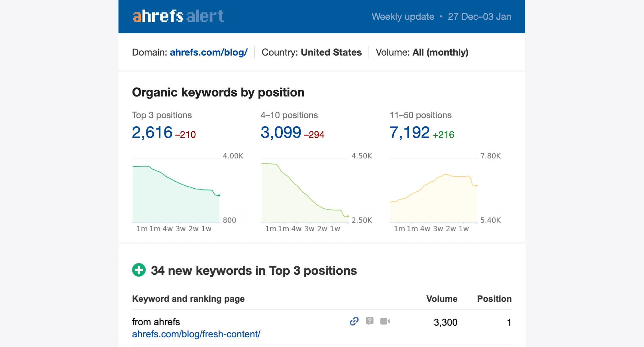The height and width of the screenshot is (347, 644).
Task: Click the 27 Dec–03 Jan date range
Action: click(480, 17)
